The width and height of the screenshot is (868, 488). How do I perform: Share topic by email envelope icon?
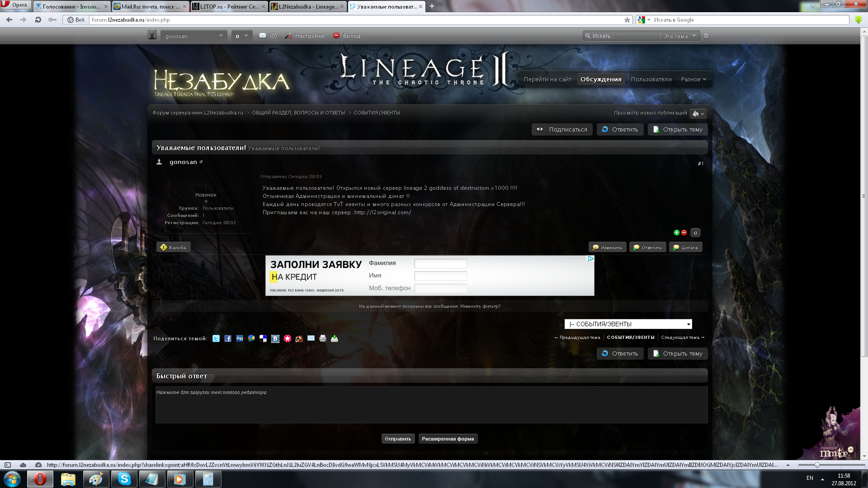pos(311,338)
